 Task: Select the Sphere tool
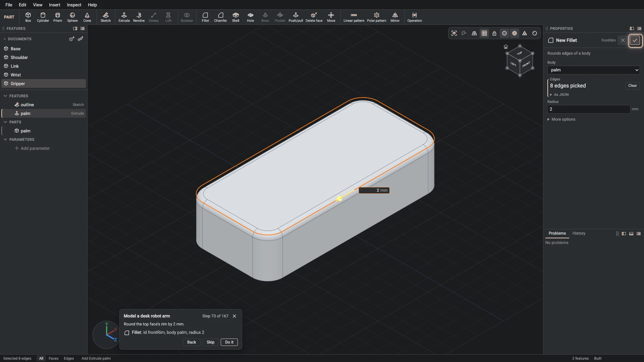(72, 17)
